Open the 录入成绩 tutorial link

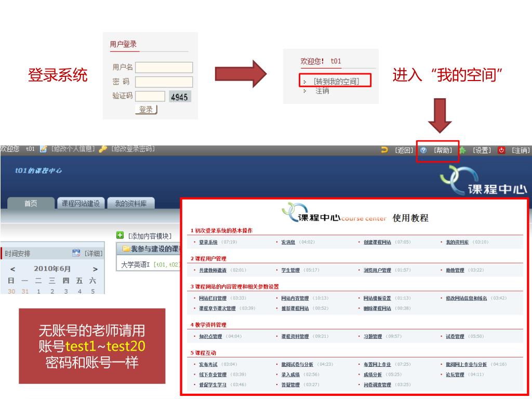290,375
